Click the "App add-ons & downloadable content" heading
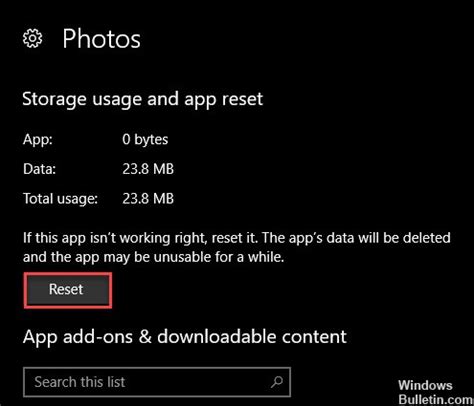This screenshot has width=474, height=406. click(185, 337)
